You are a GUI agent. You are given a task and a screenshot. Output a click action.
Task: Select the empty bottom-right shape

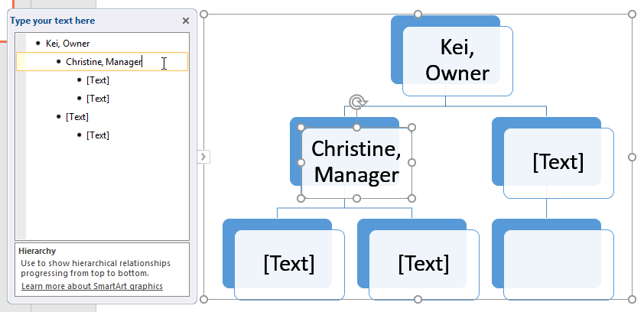[558, 263]
